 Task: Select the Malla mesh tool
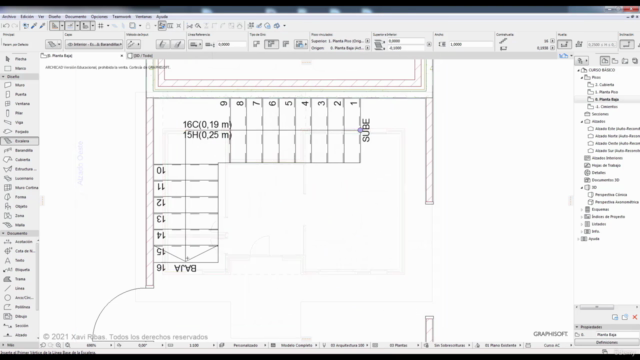point(20,225)
